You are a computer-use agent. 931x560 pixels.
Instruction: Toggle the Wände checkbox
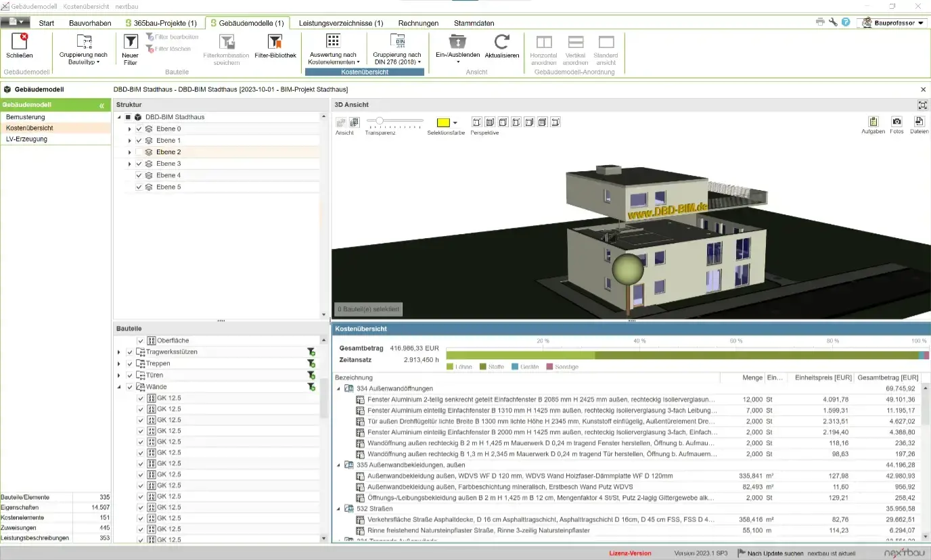130,387
